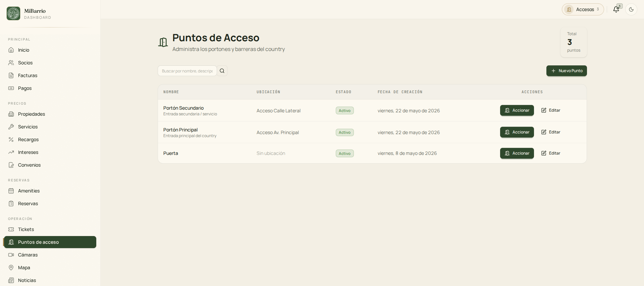Click the Puntos de Acceso page heading

[x=216, y=38]
